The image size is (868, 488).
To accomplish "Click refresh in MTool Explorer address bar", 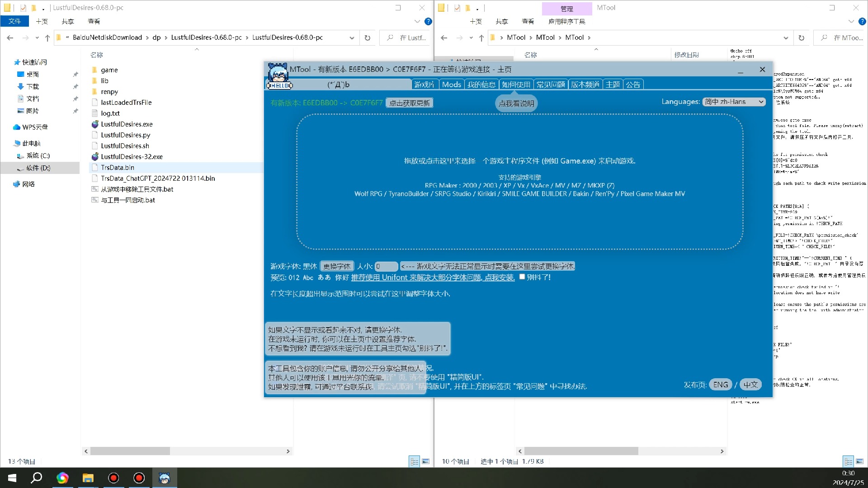I will coord(802,38).
